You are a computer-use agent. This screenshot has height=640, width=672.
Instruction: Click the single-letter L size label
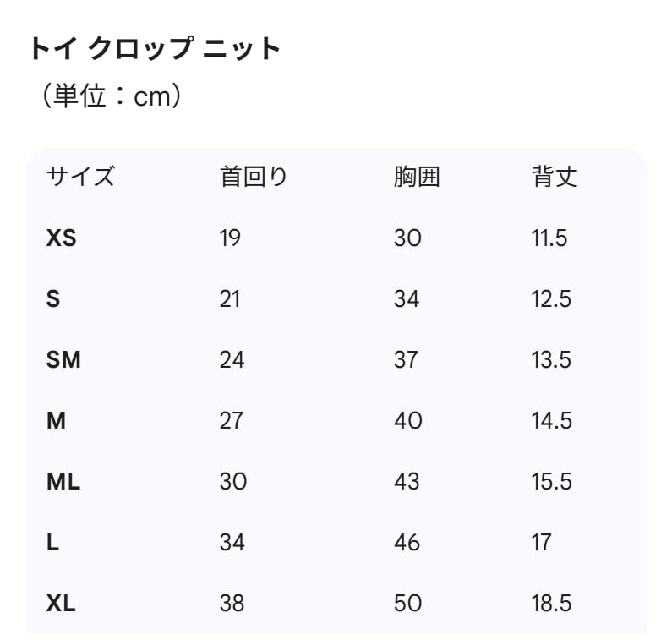click(52, 543)
